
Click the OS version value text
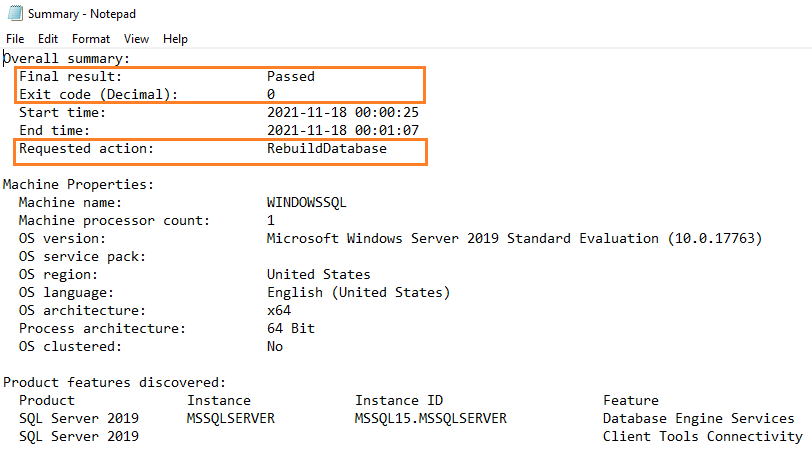[514, 238]
